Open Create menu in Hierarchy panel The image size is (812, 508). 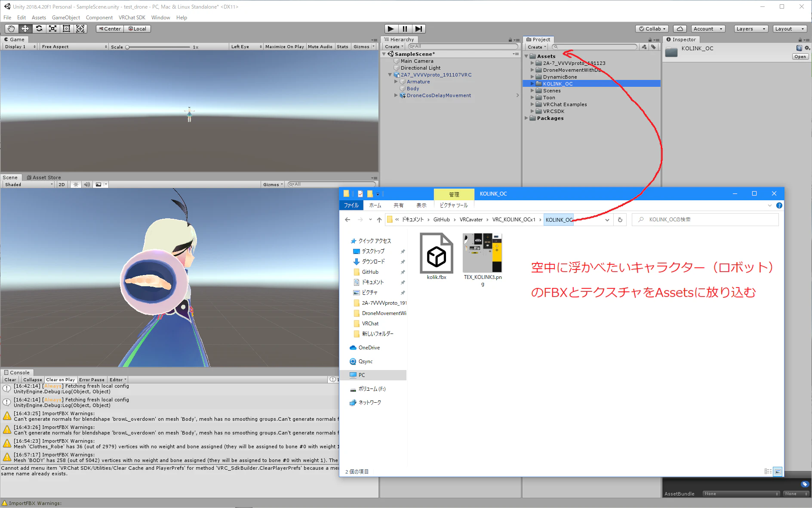pyautogui.click(x=394, y=47)
